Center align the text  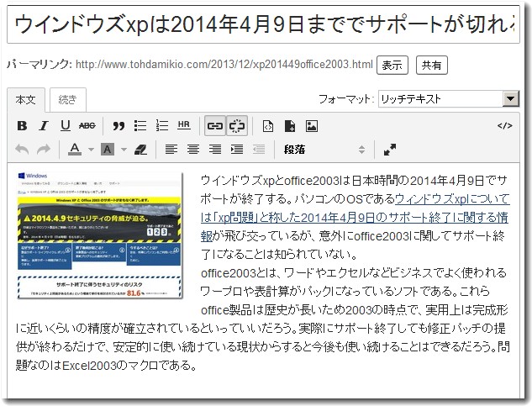pyautogui.click(x=193, y=150)
